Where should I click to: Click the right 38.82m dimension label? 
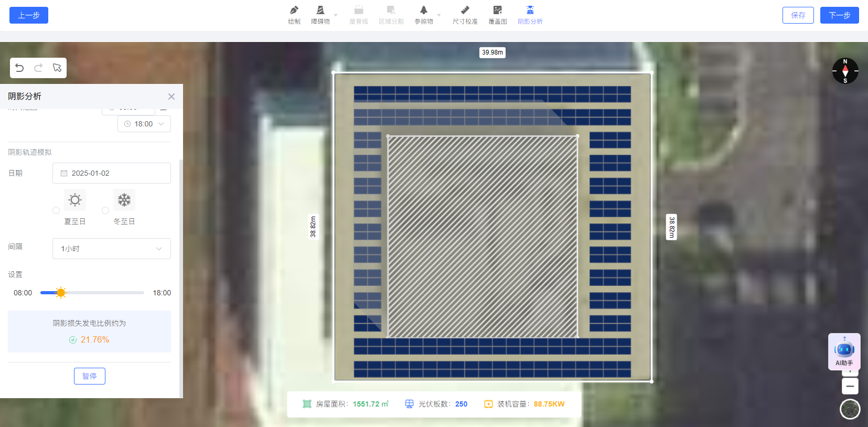tap(671, 227)
